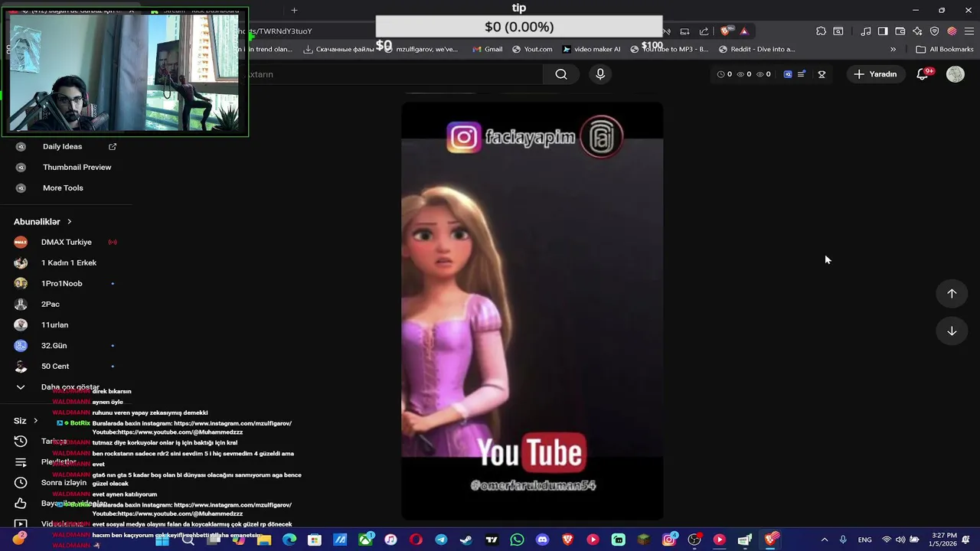Click the tip goal progress bar
This screenshot has width=980, height=551.
pyautogui.click(x=519, y=27)
